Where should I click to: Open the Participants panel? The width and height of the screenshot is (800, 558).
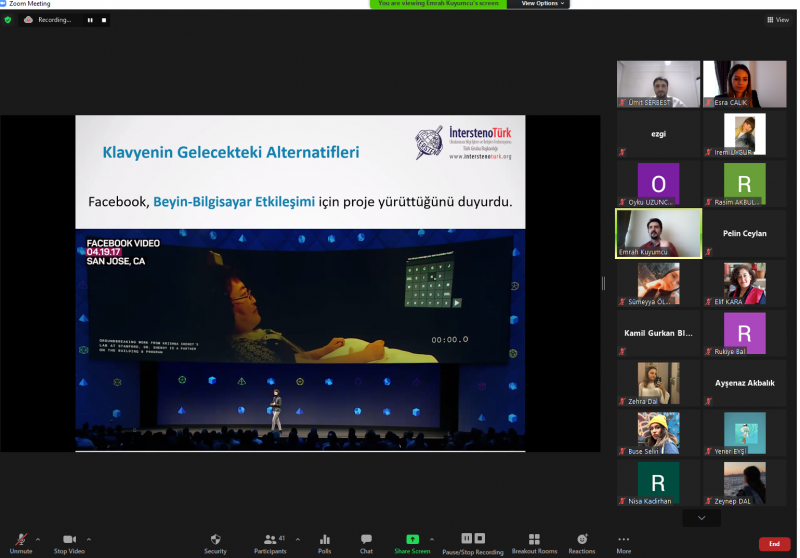270,544
